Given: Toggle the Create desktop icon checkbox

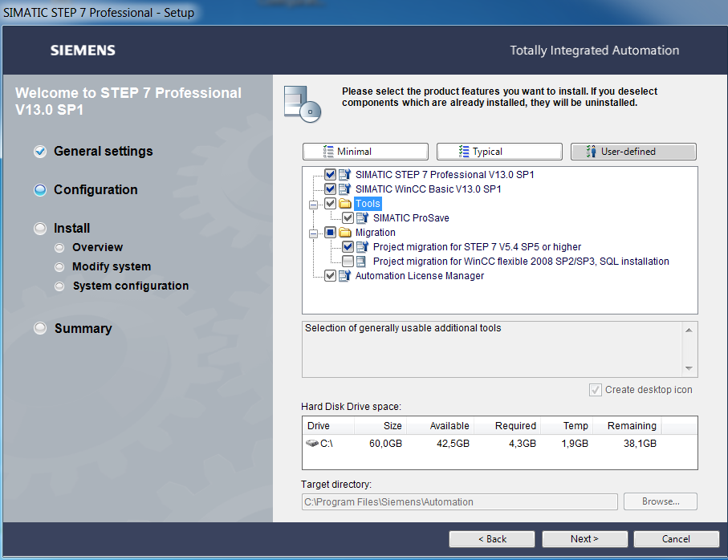Looking at the screenshot, I should click(x=596, y=390).
